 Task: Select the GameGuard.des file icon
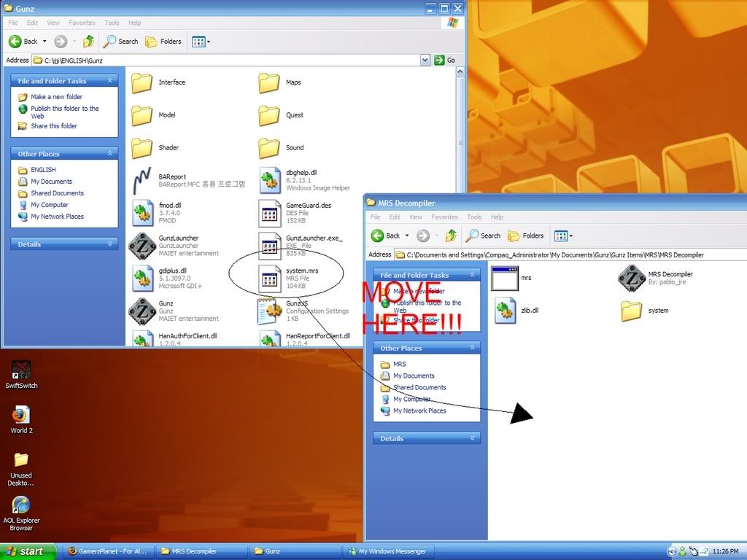tap(270, 213)
